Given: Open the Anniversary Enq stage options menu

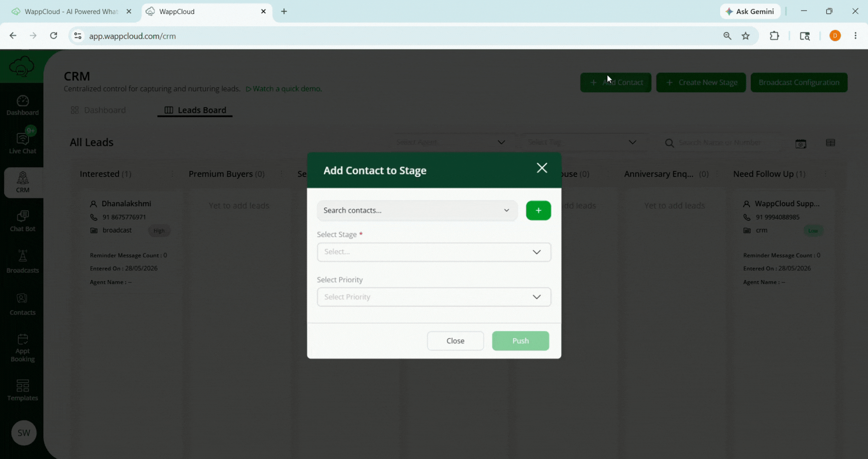Looking at the screenshot, I should click(717, 174).
